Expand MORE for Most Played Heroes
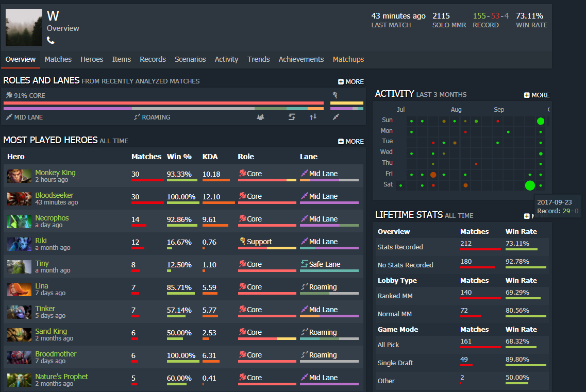 tap(351, 141)
